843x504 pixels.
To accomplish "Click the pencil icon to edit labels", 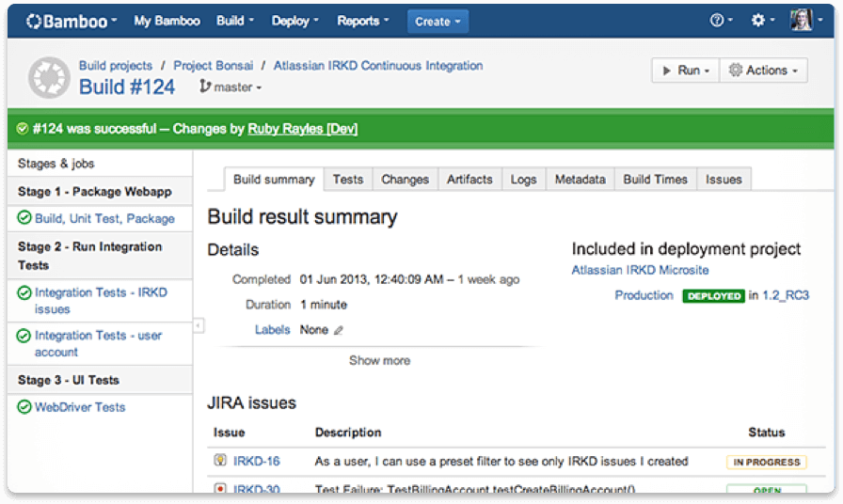I will tap(339, 330).
